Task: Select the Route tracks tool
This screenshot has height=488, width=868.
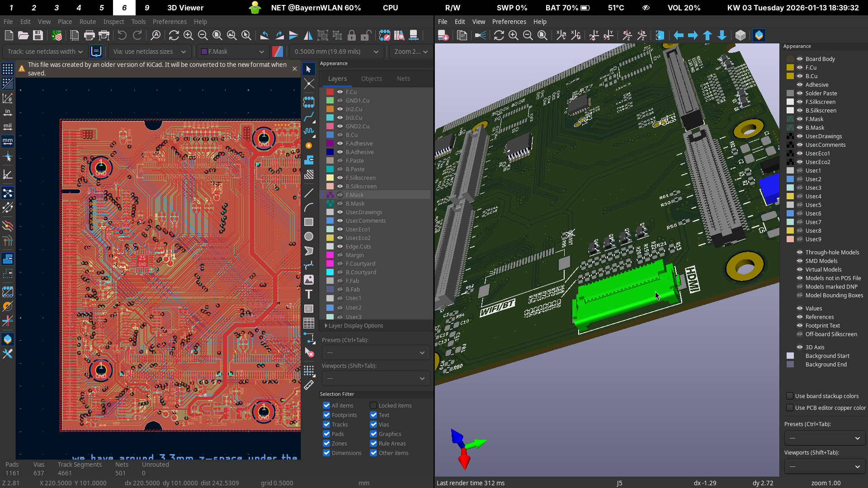Action: coord(309,117)
